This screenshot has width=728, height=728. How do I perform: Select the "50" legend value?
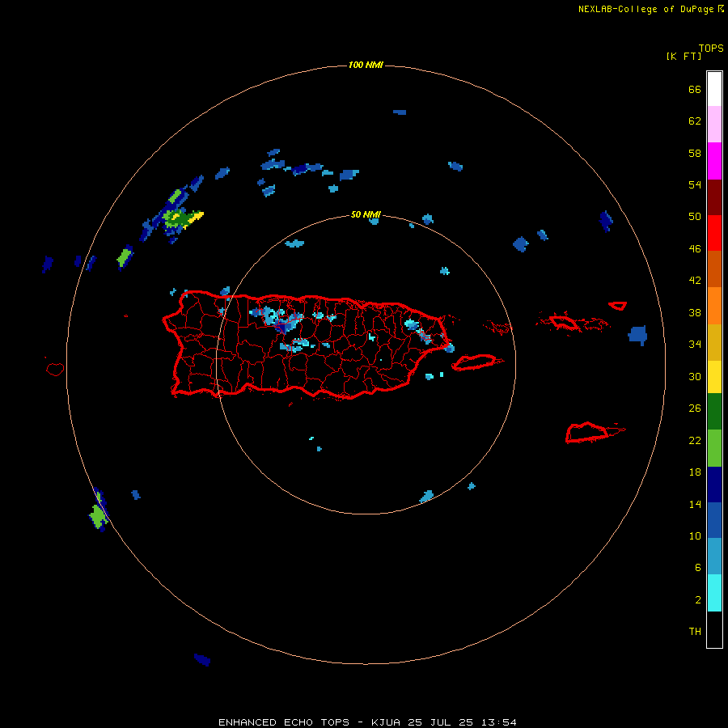click(x=695, y=216)
